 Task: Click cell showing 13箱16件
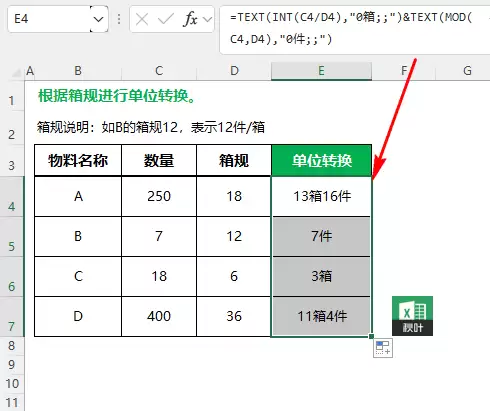point(321,196)
